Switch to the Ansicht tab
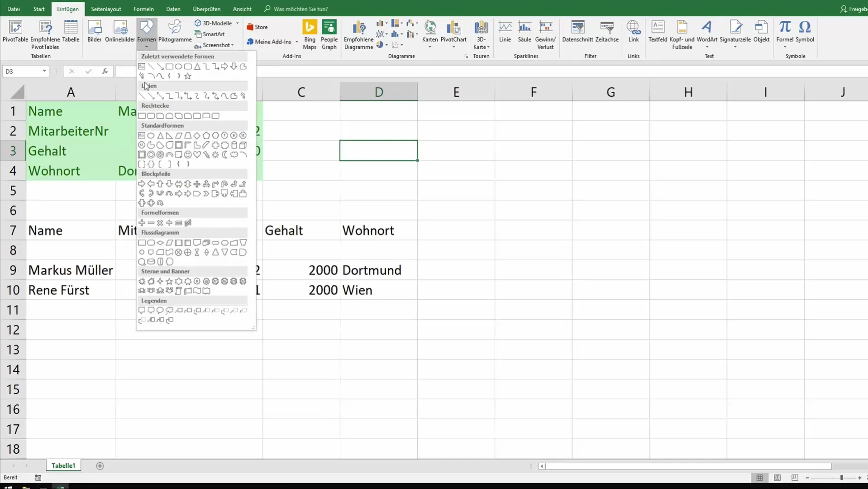 (242, 9)
